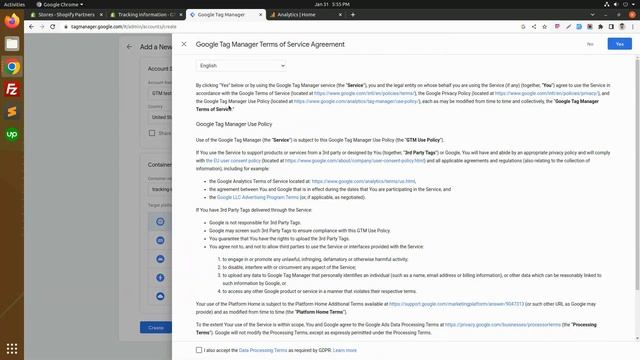
Task: Close the Analytics | Home tab
Action: click(340, 15)
